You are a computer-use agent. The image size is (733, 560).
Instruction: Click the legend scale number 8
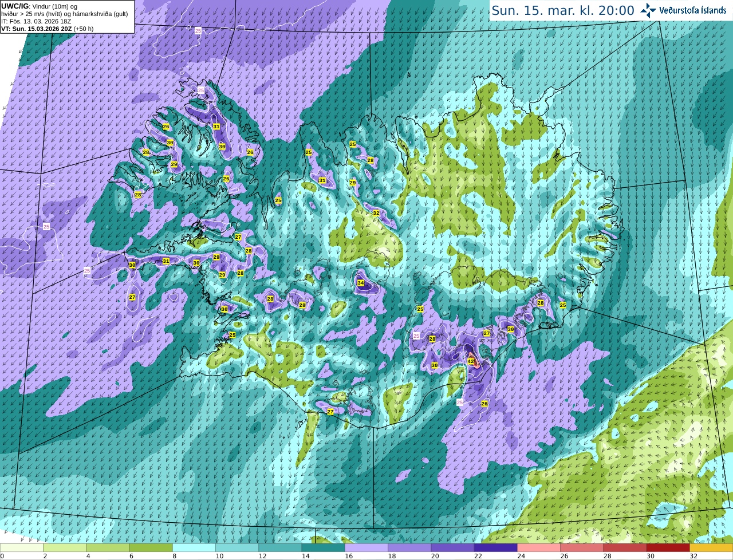(174, 556)
